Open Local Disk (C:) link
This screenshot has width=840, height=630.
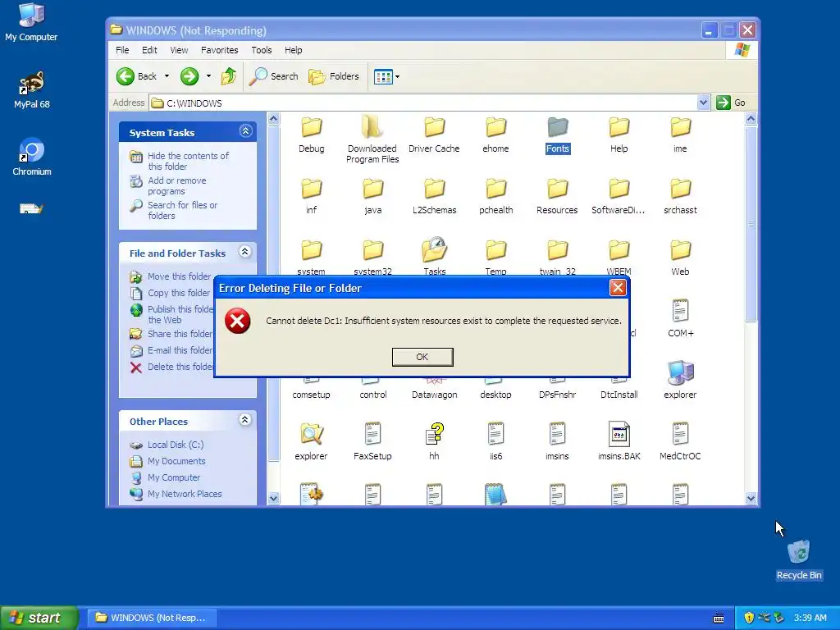176,445
